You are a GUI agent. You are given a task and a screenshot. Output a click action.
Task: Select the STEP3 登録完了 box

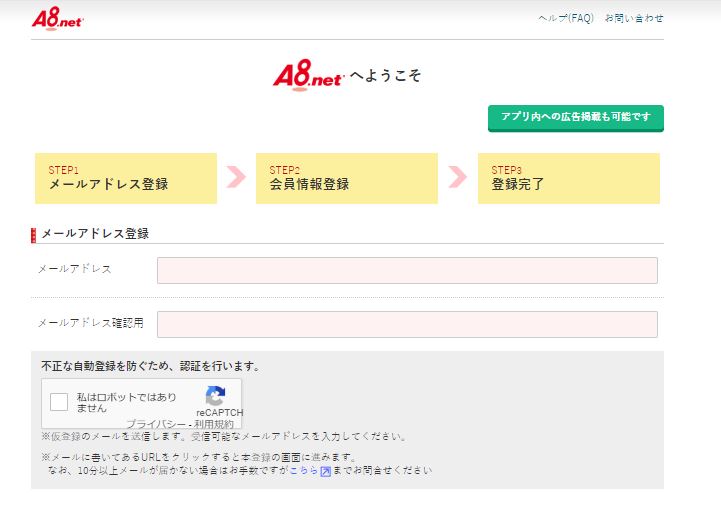[x=569, y=178]
